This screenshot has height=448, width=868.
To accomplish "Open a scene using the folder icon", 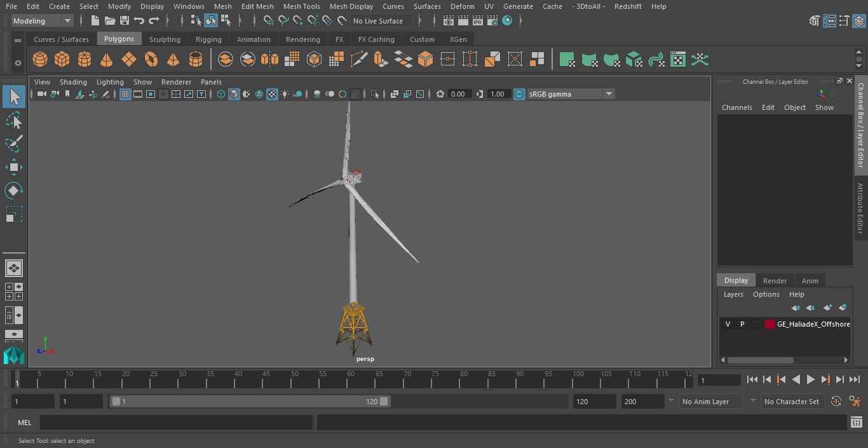I will tap(110, 21).
